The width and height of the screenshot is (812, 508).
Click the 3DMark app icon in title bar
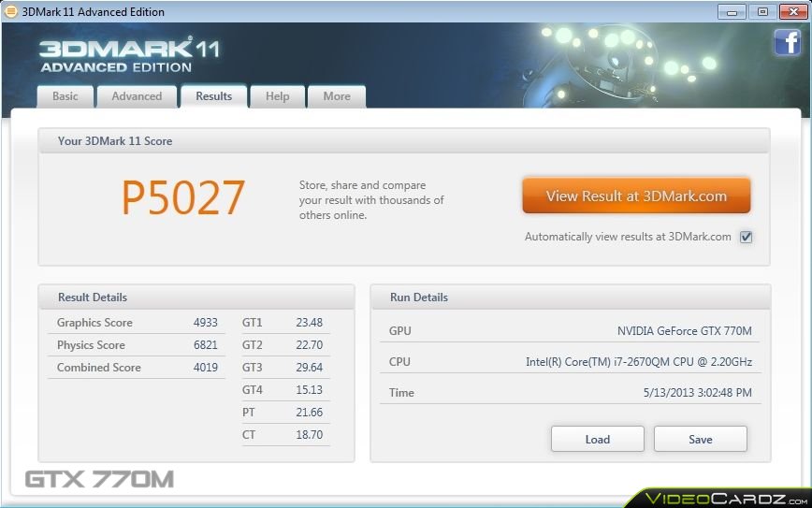click(x=11, y=11)
